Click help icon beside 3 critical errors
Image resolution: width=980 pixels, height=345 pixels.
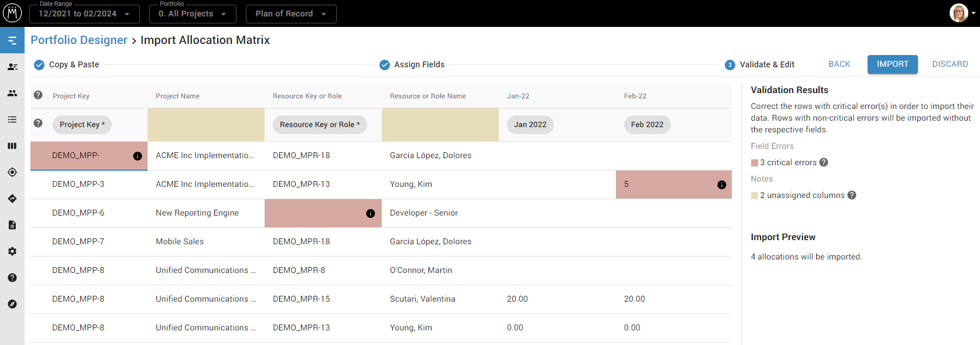(824, 162)
